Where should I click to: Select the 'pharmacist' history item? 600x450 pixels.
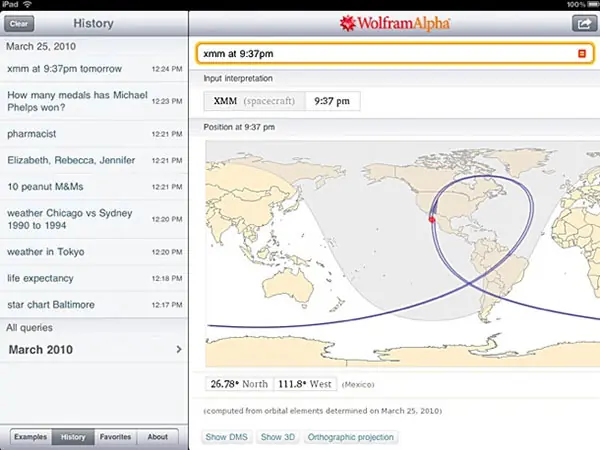pos(94,134)
